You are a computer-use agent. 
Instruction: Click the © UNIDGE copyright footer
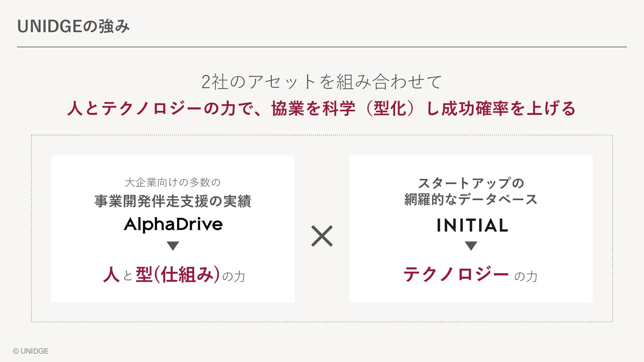(31, 351)
